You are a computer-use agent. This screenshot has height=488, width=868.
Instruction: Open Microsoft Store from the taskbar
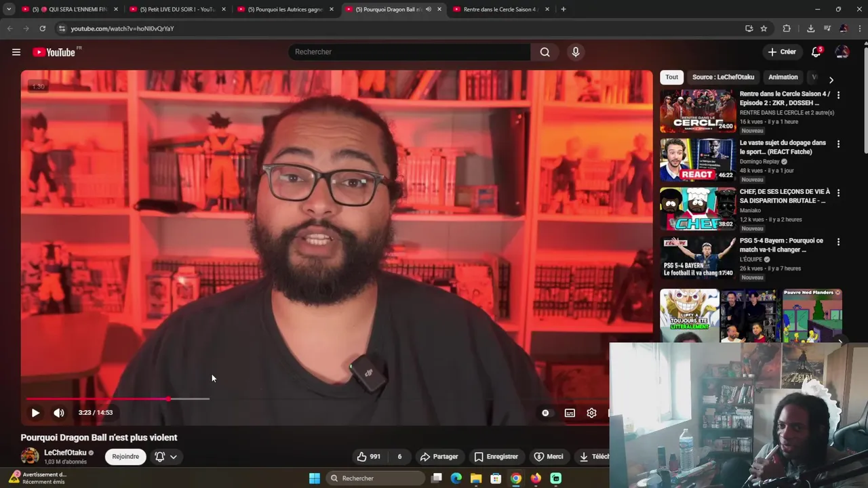pos(496,479)
